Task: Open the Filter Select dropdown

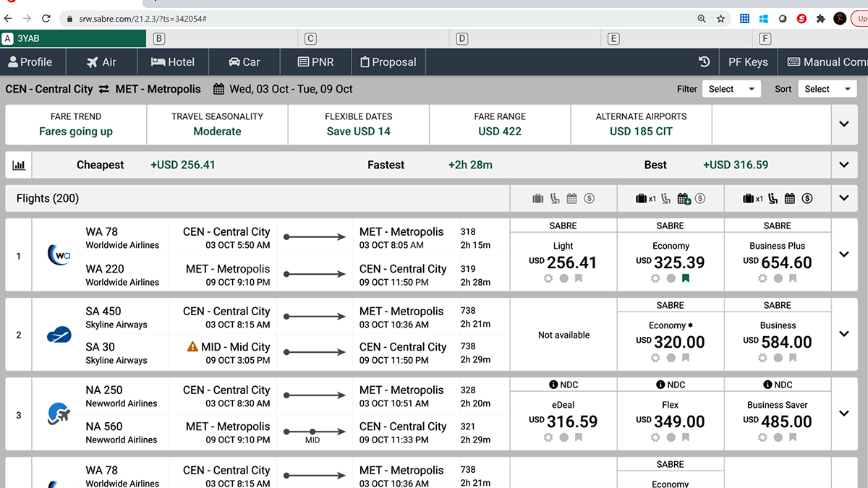Action: click(731, 89)
